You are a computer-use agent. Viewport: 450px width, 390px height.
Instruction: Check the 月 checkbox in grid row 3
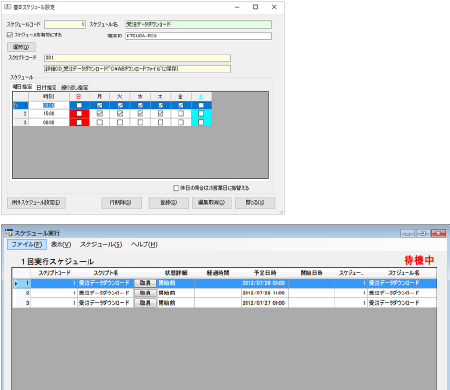pyautogui.click(x=99, y=122)
